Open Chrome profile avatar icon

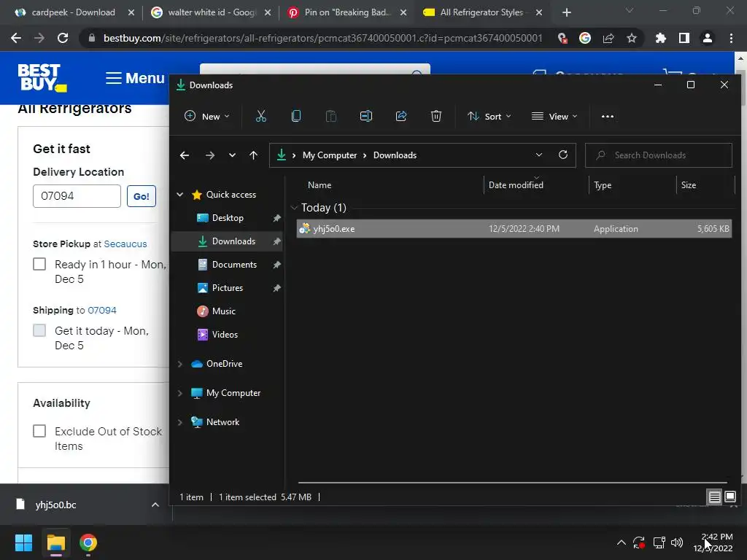click(708, 38)
